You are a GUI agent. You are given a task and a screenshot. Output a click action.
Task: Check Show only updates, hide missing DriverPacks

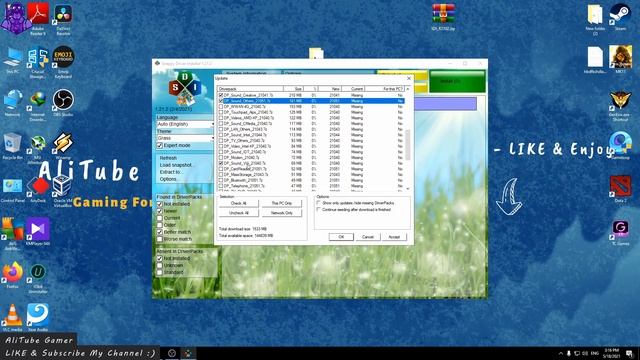coord(318,203)
